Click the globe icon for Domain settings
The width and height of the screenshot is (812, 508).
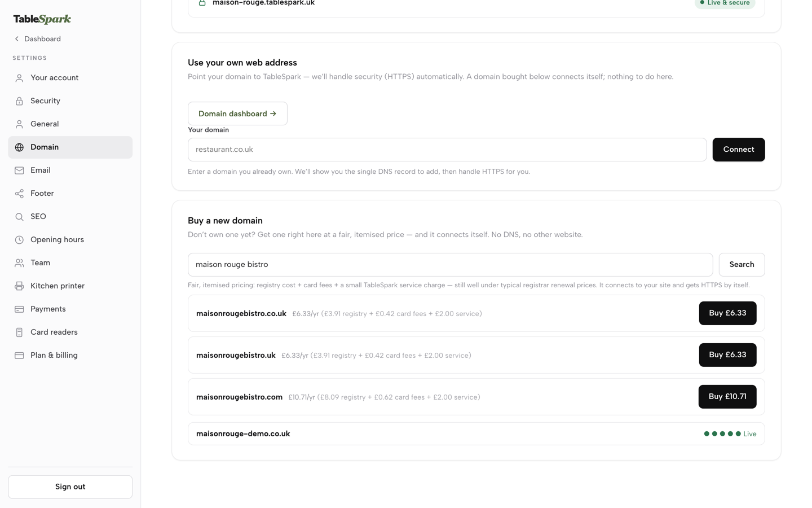click(x=19, y=147)
